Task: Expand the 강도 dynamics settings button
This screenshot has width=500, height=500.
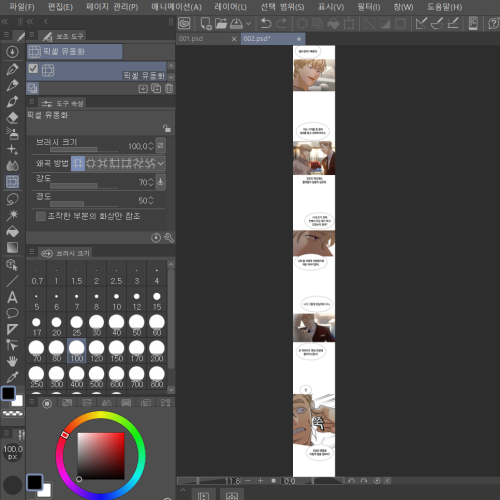Action: [161, 182]
